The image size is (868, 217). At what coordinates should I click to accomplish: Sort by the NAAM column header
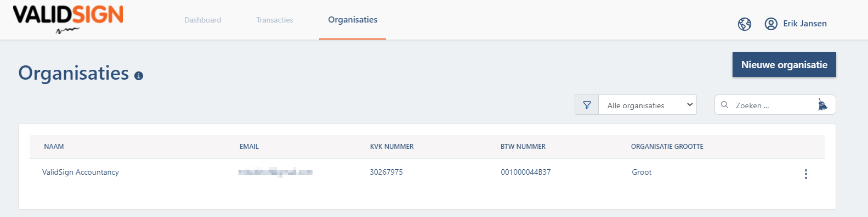pos(54,147)
